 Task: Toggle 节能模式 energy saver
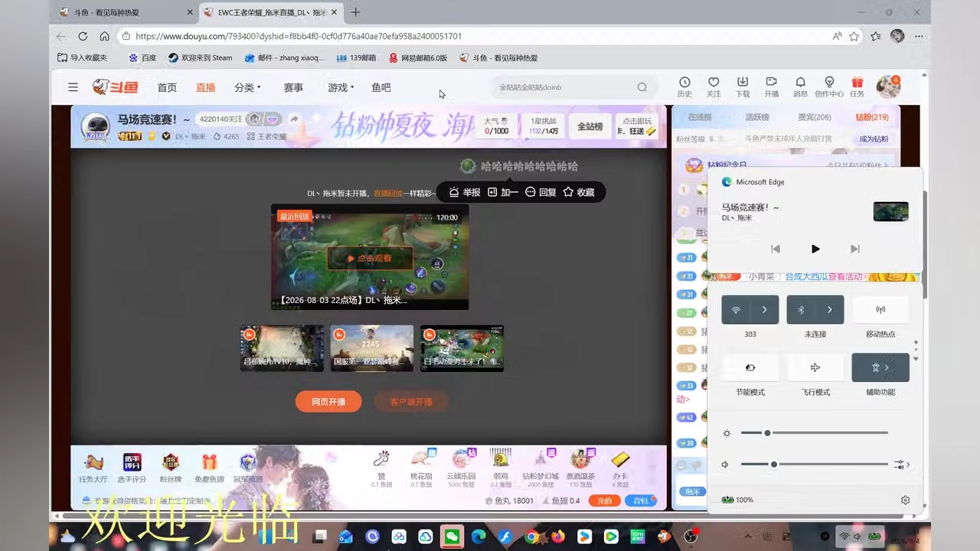coord(750,367)
